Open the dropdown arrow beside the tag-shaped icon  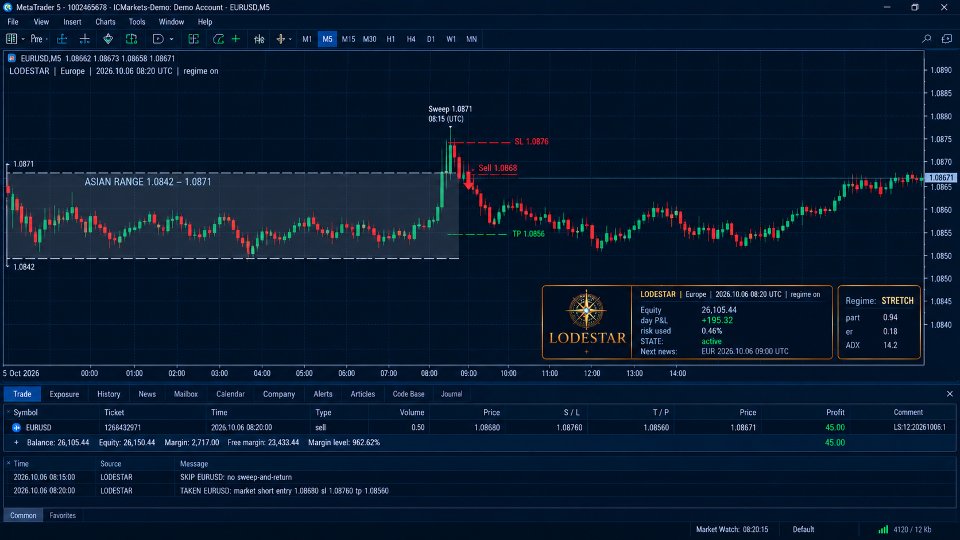point(171,39)
